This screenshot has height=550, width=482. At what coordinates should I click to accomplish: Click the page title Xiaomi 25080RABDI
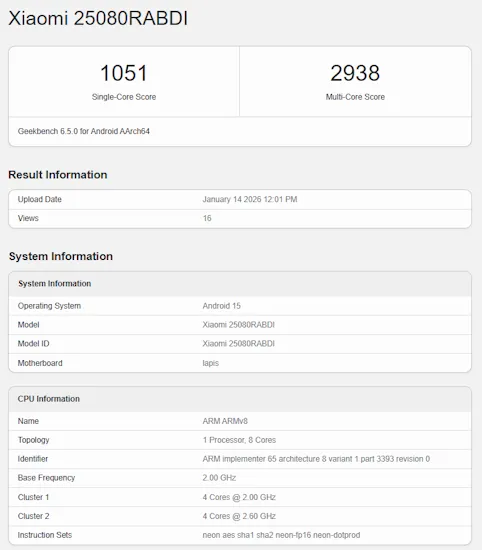[x=98, y=18]
